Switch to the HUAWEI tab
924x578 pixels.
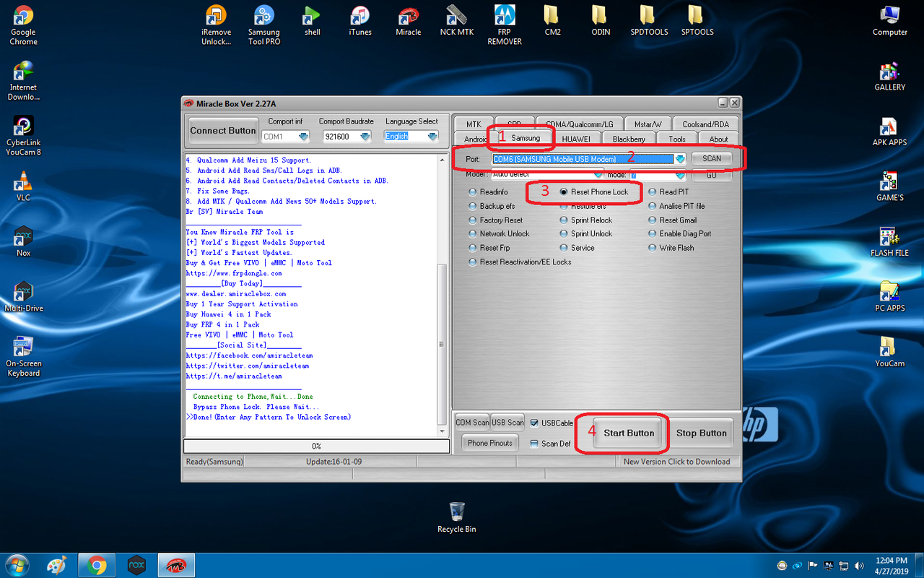point(576,139)
